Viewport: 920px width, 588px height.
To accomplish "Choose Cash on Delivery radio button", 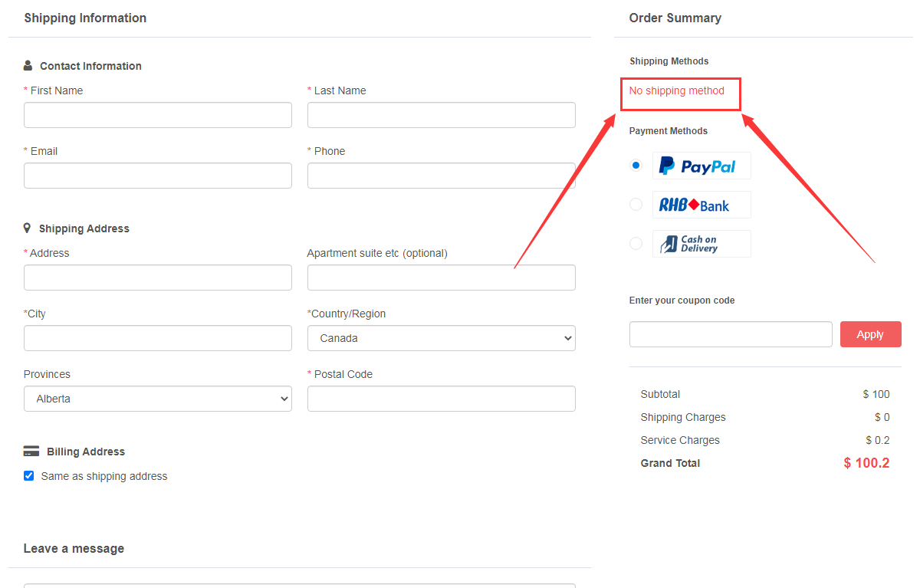I will point(636,243).
